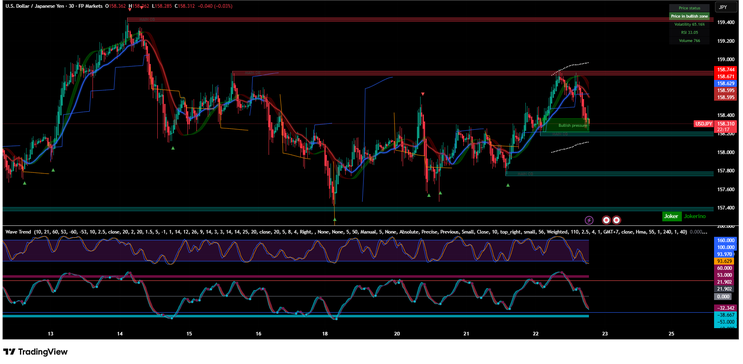Click the 157.600 price axis tick
This screenshot has height=364, width=743.
[725, 189]
